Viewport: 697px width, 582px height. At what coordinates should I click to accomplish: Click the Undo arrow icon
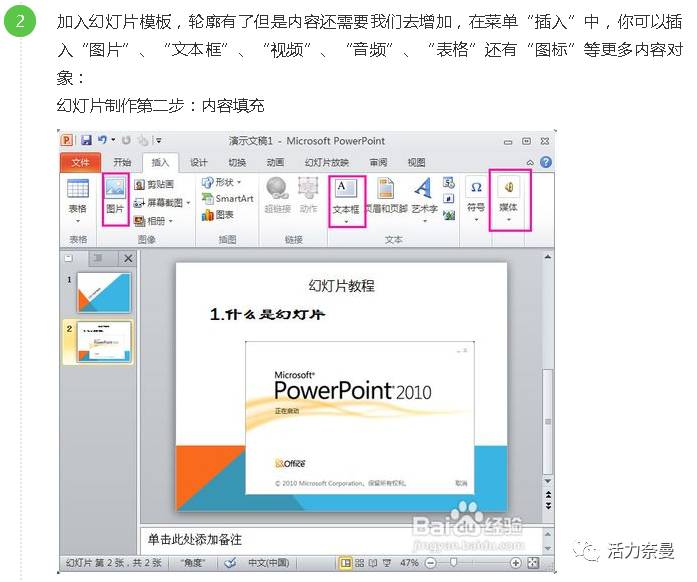tap(102, 140)
